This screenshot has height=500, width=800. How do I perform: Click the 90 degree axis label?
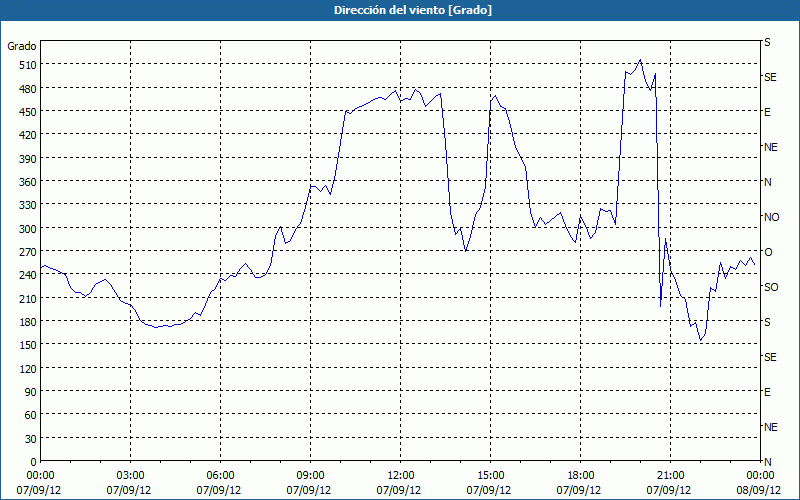[31, 392]
